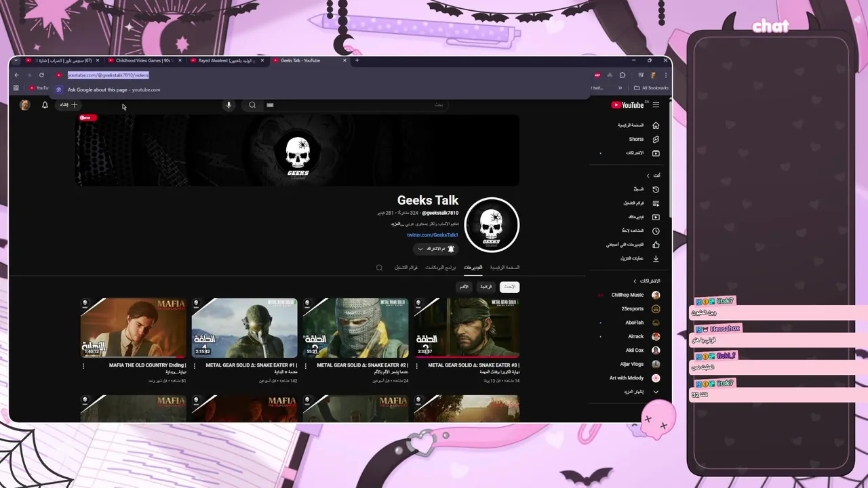Screen dimensions: 868x488
Task: Open the browser extensions puzzle icon
Action: 623,75
